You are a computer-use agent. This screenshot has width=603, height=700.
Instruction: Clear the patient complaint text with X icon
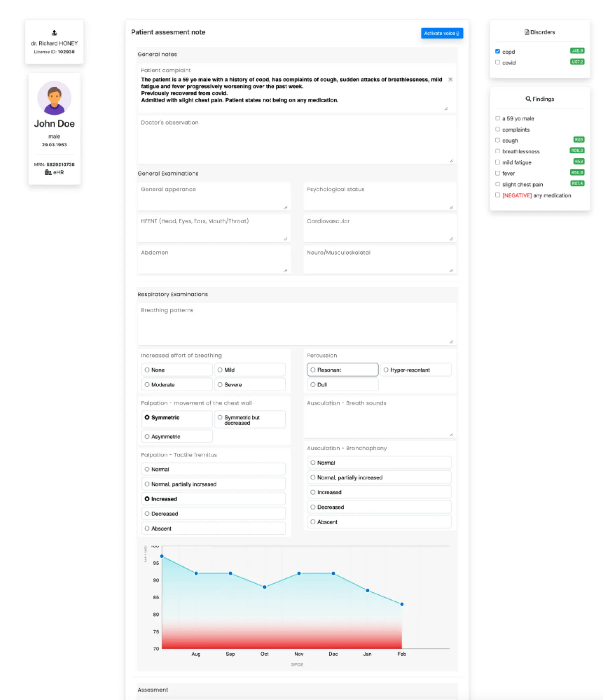click(x=450, y=79)
